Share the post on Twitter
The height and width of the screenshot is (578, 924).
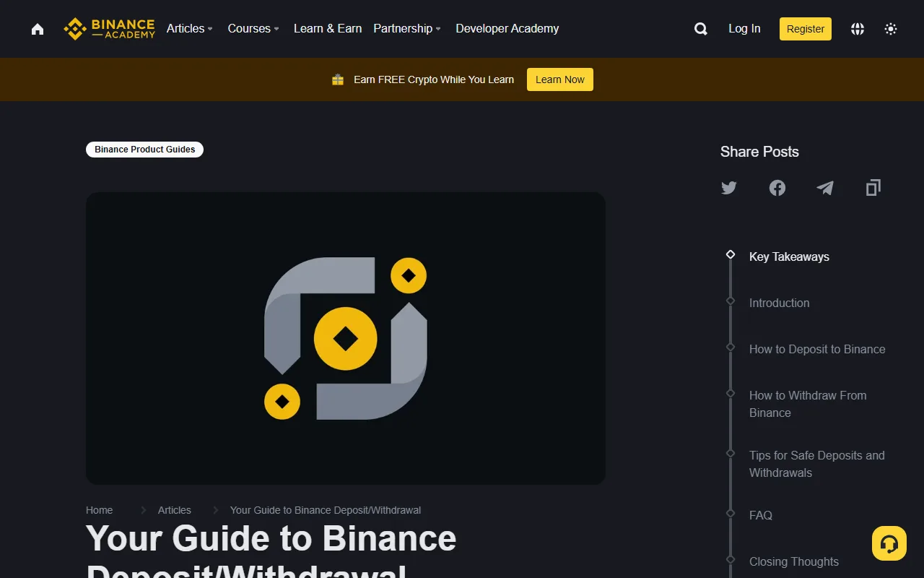pyautogui.click(x=729, y=188)
